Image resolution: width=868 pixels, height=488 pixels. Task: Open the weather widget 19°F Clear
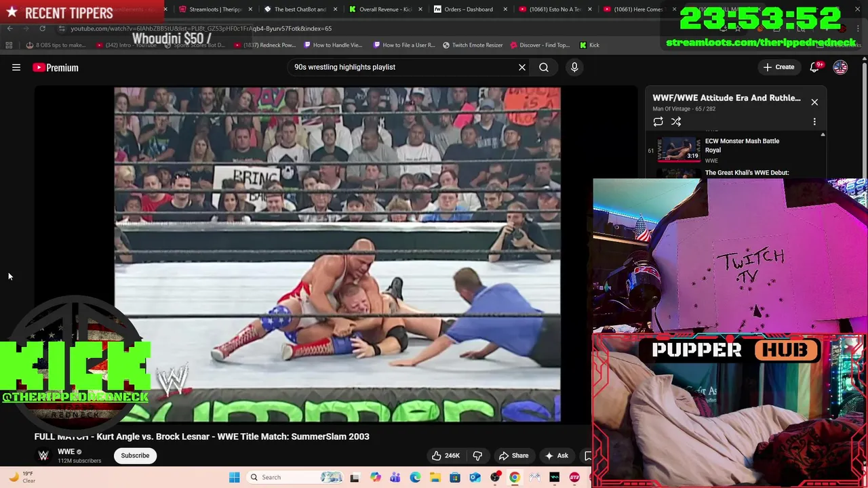point(20,477)
